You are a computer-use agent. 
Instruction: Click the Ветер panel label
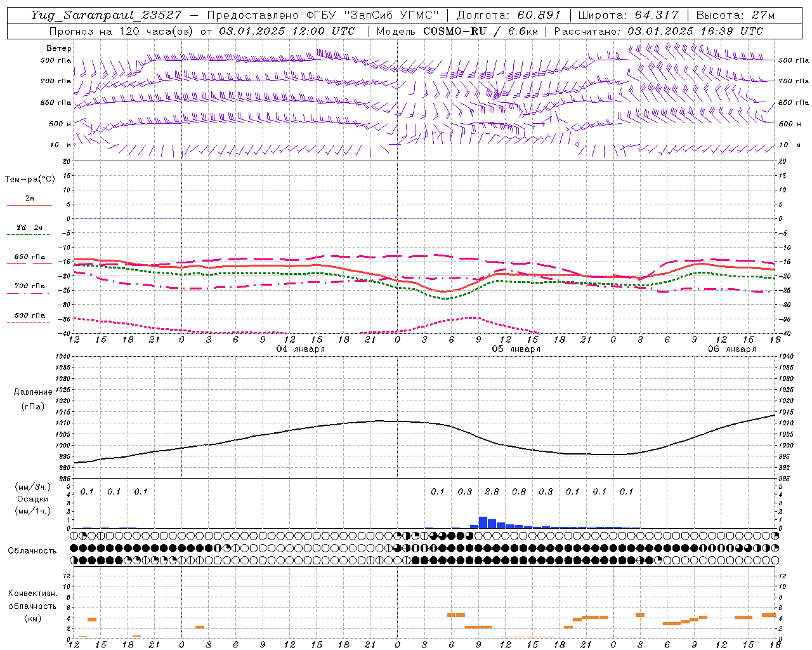click(58, 48)
